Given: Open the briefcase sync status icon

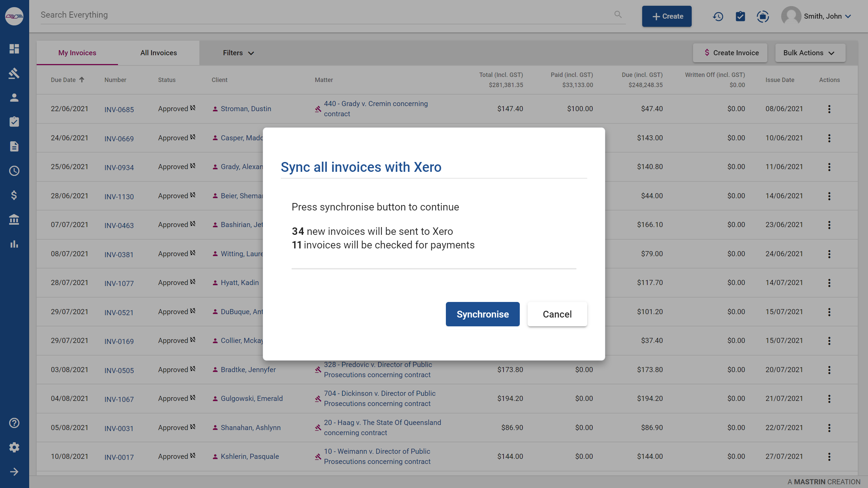Looking at the screenshot, I should click(x=763, y=16).
